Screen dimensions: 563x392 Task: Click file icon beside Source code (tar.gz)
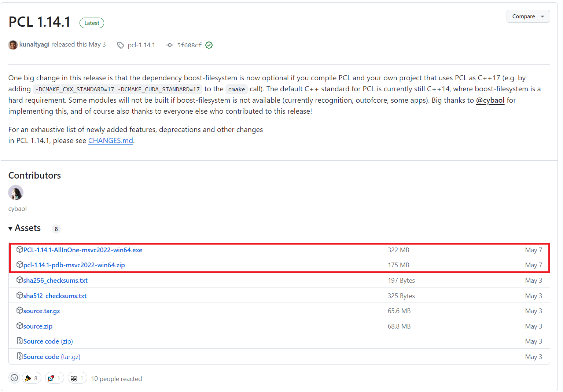pos(20,356)
